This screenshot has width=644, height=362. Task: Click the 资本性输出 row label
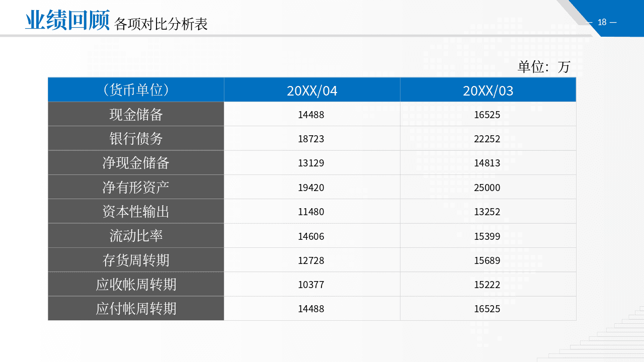tap(136, 211)
